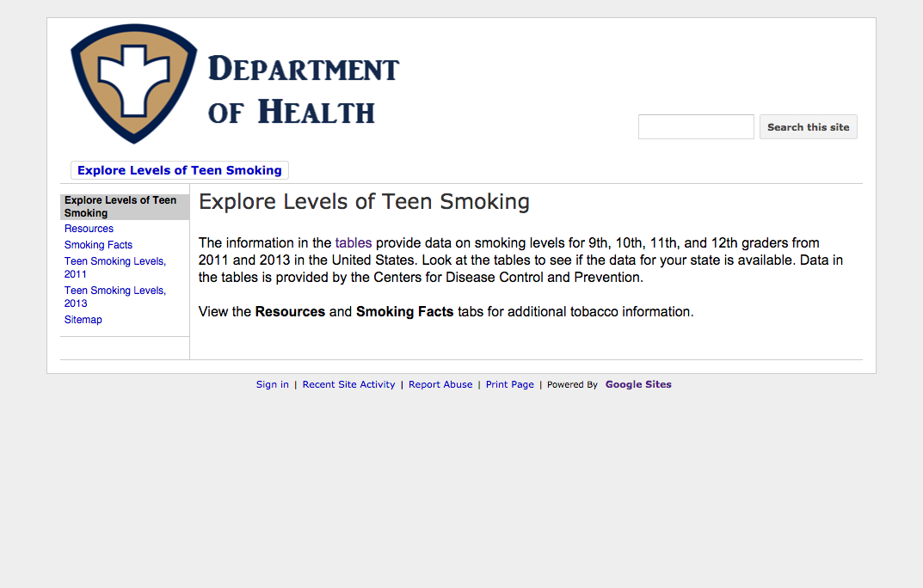
Task: Go to Smoking Facts in the sidebar
Action: click(98, 245)
